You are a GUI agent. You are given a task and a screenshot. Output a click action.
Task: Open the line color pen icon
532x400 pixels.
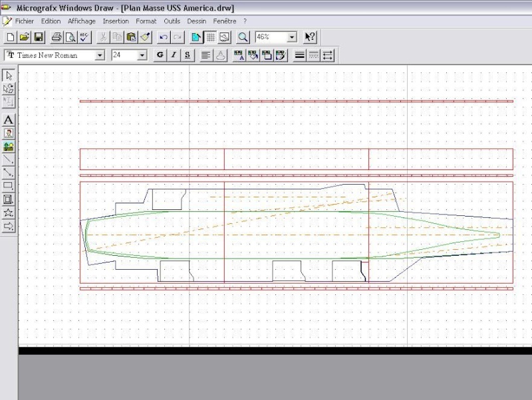tap(281, 55)
